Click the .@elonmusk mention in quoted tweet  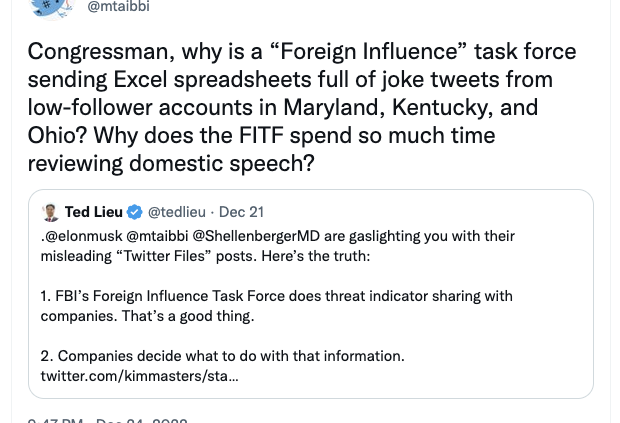81,236
